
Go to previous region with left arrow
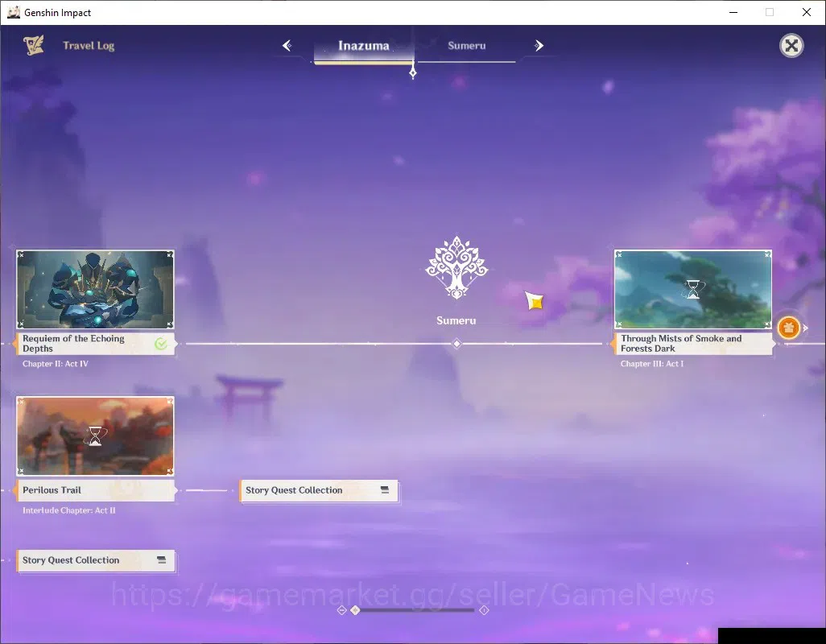(x=287, y=45)
